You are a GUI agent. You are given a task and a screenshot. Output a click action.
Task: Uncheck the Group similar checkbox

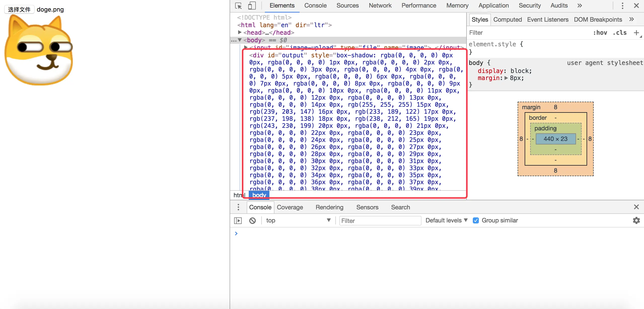[476, 221]
